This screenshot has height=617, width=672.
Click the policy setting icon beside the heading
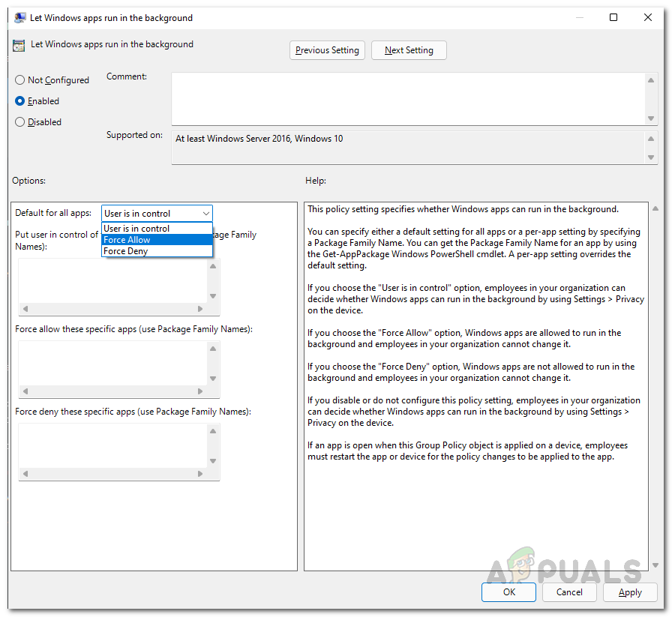click(x=19, y=46)
